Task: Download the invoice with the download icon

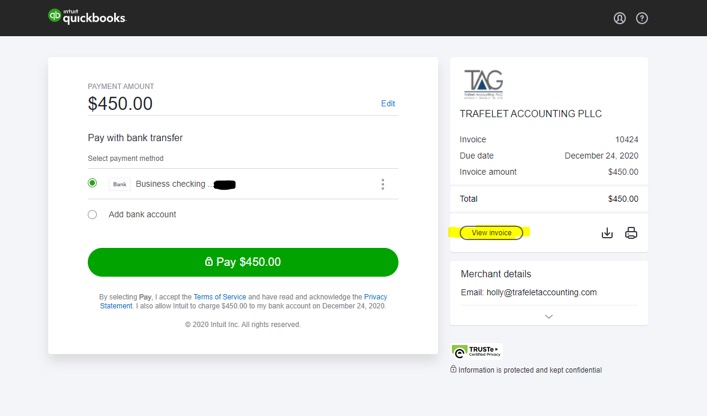Action: click(x=607, y=233)
